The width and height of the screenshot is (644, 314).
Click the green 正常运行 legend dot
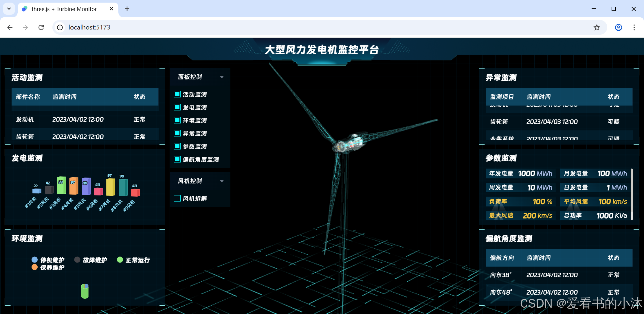click(120, 260)
